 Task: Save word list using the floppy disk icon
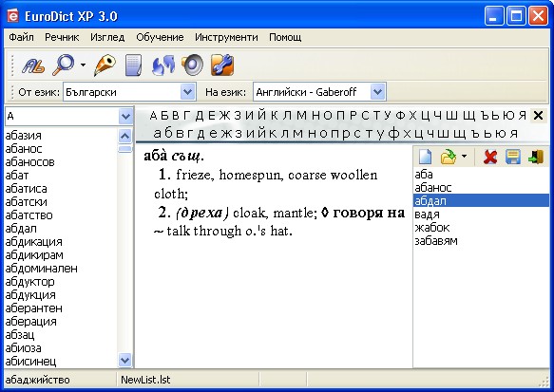(512, 157)
